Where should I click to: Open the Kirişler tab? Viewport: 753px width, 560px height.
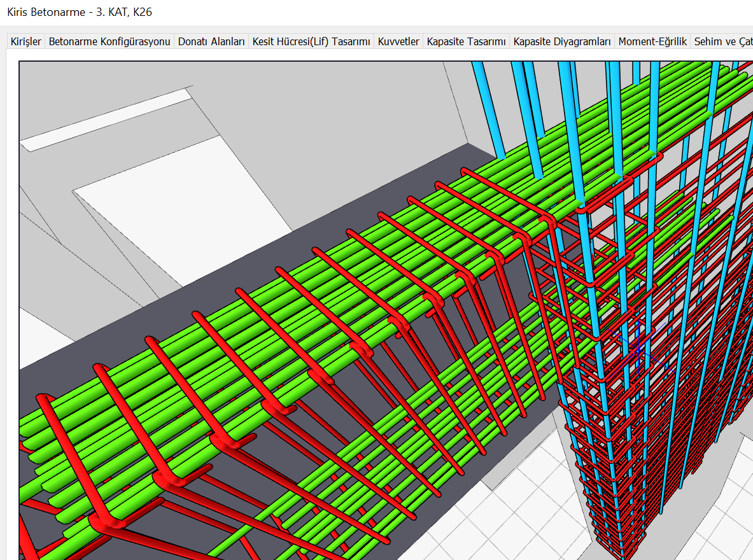[26, 41]
